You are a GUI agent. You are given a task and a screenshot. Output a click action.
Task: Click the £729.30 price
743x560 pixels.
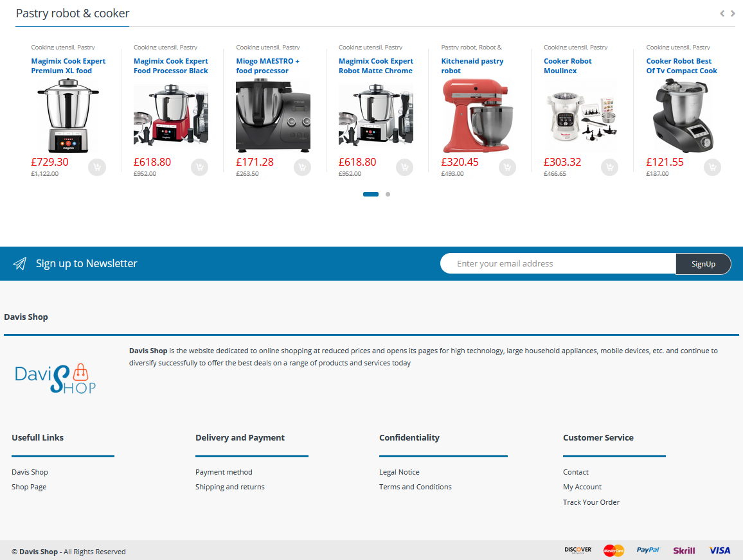coord(49,162)
